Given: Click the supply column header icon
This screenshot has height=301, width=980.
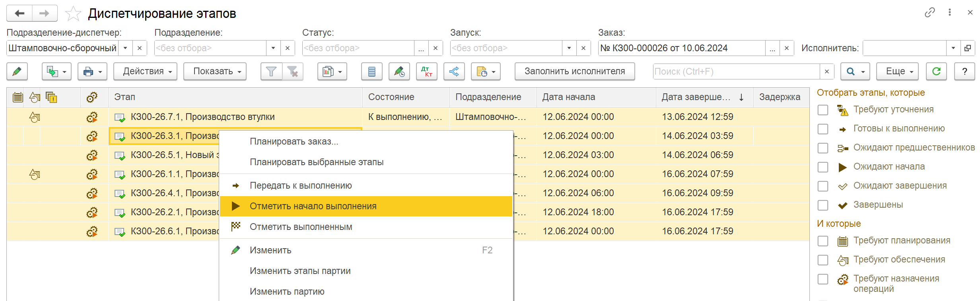Looking at the screenshot, I should click(x=35, y=97).
